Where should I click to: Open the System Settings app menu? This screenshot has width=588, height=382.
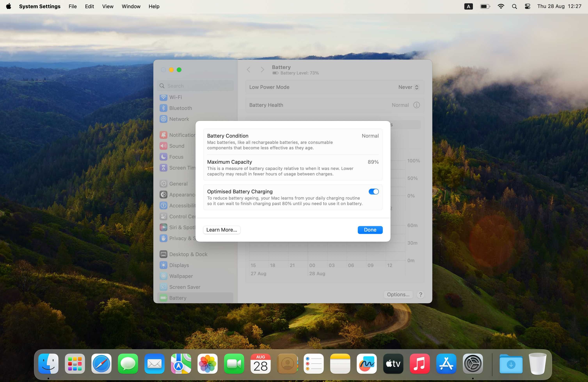click(40, 6)
